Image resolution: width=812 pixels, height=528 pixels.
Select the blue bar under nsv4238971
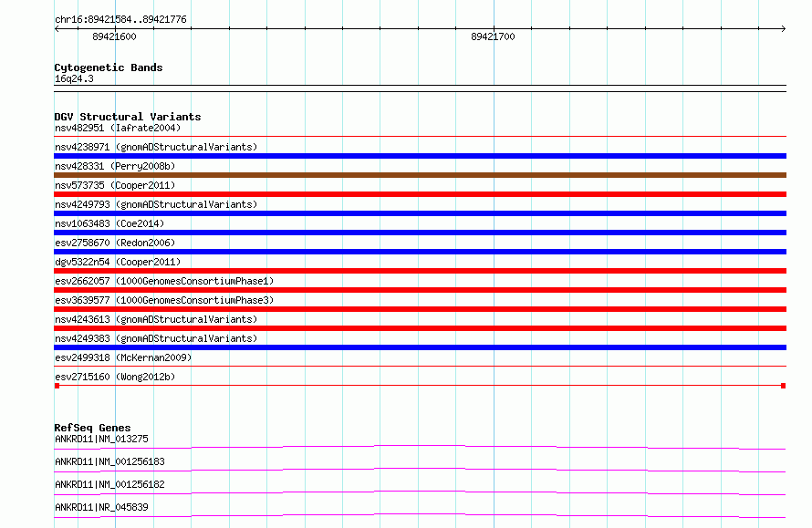coord(420,156)
